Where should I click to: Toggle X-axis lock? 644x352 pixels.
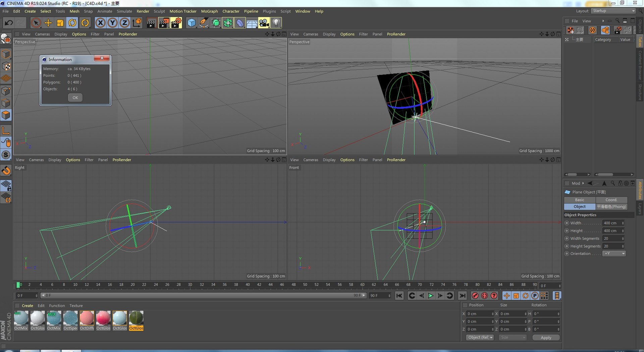(100, 23)
